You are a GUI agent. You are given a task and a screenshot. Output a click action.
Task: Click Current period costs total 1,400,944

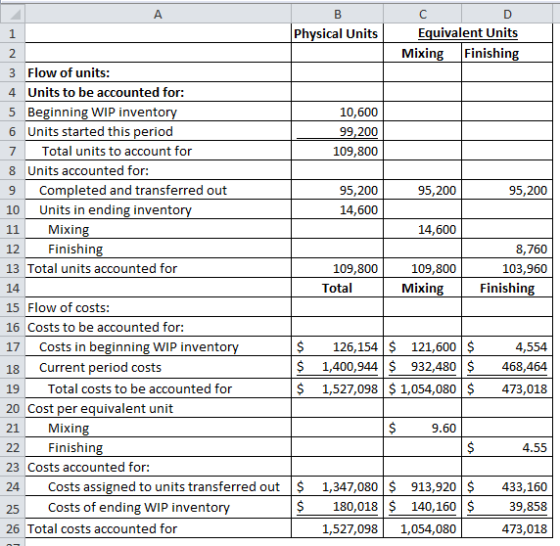coord(338,367)
